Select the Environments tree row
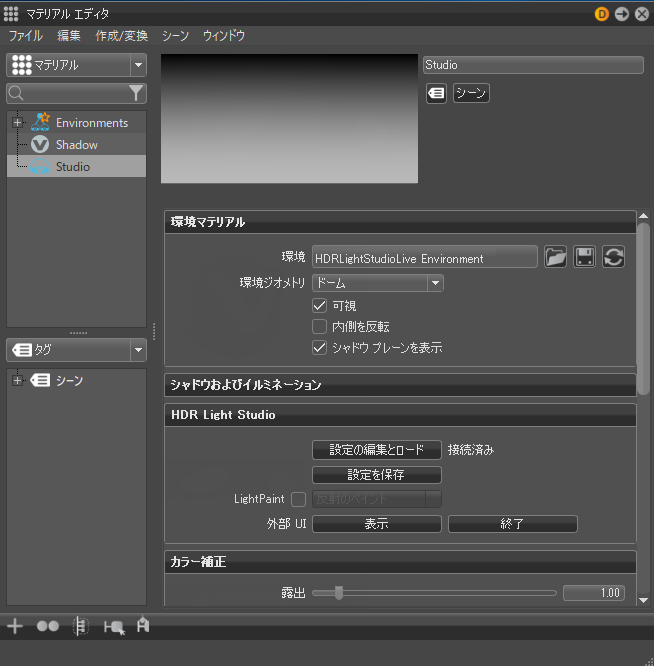Screen dimensions: 654x666 point(76,123)
